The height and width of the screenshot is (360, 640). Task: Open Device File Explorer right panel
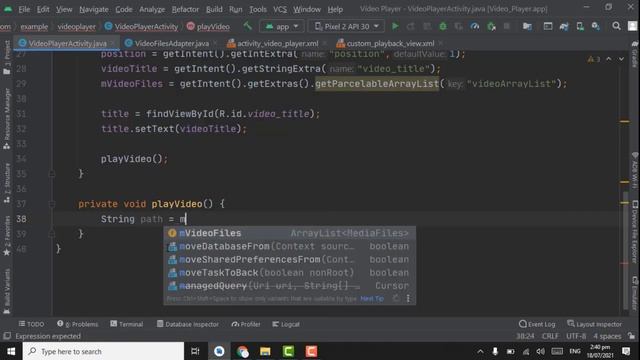point(635,231)
